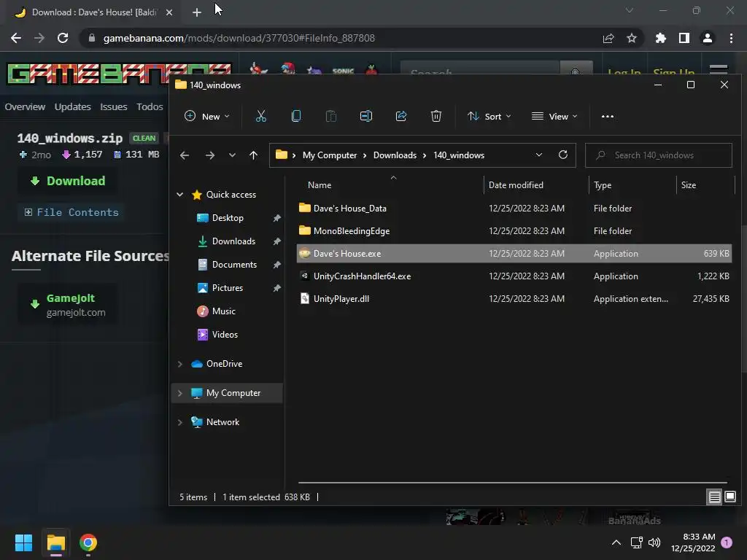This screenshot has width=747, height=560.
Task: Open Chrome three-dot menu
Action: (x=731, y=38)
